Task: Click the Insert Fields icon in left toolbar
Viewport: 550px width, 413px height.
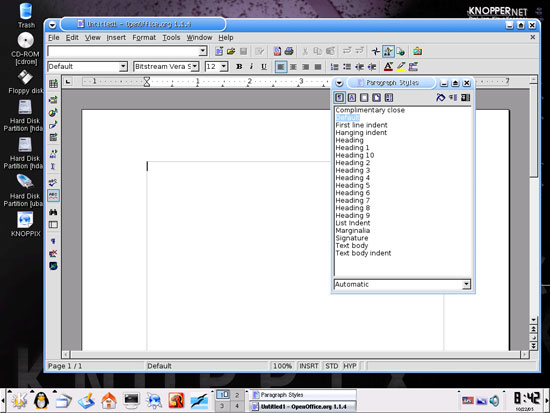Action: pyautogui.click(x=53, y=100)
